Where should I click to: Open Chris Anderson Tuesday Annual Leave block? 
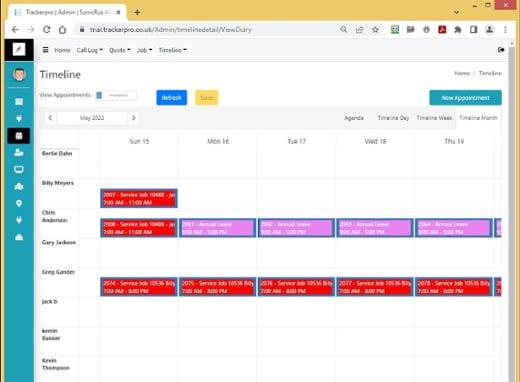(x=296, y=228)
